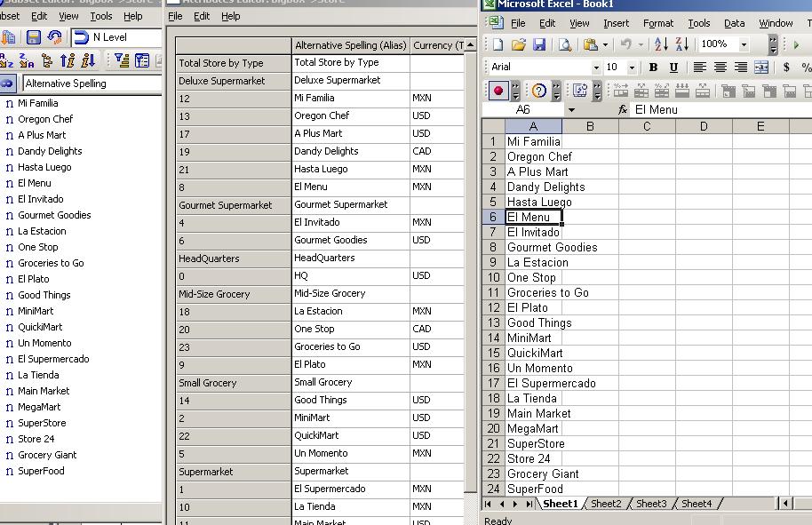This screenshot has width=812, height=525.
Task: Open Print Preview in Excel
Action: pos(565,44)
